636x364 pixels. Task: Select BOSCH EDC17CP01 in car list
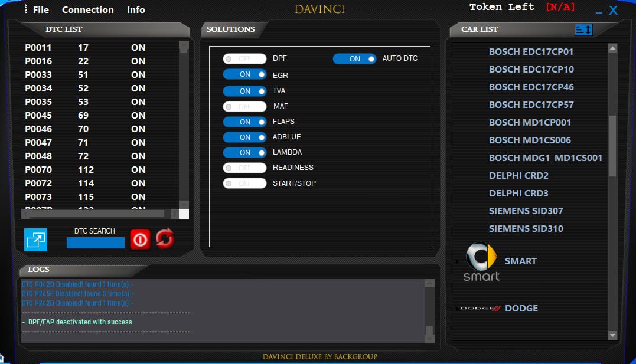pyautogui.click(x=531, y=52)
